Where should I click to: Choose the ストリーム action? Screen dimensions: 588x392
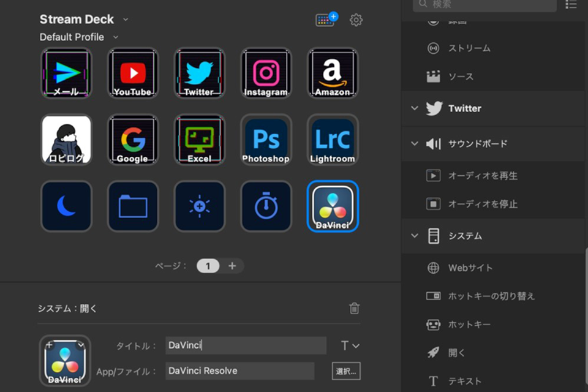[x=492, y=48]
